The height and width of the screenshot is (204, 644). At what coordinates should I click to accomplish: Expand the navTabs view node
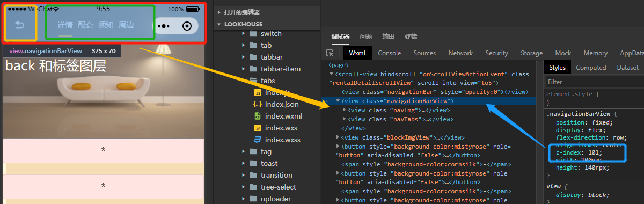[345, 119]
